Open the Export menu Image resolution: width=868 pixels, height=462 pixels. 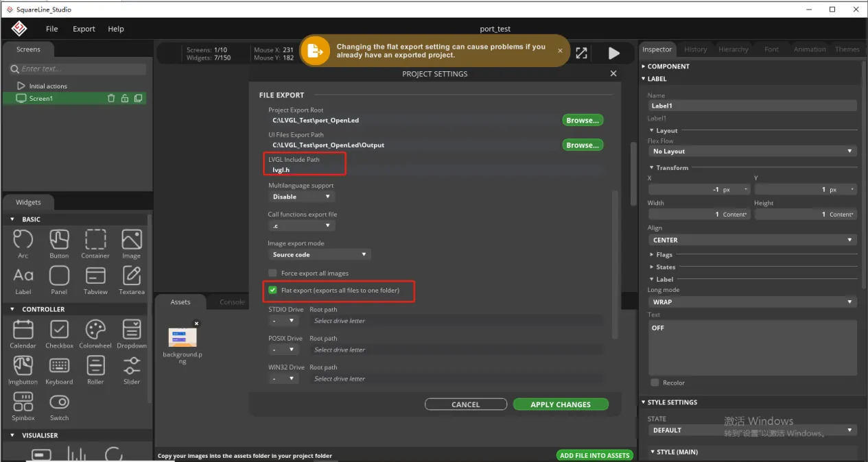tap(84, 29)
